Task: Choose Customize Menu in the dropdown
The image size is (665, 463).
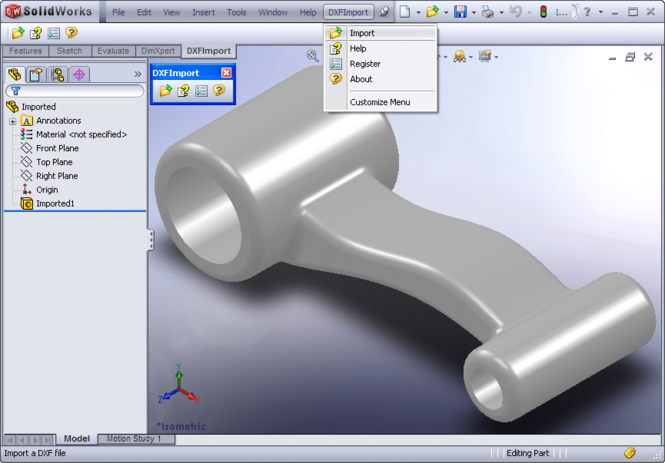Action: coord(380,102)
